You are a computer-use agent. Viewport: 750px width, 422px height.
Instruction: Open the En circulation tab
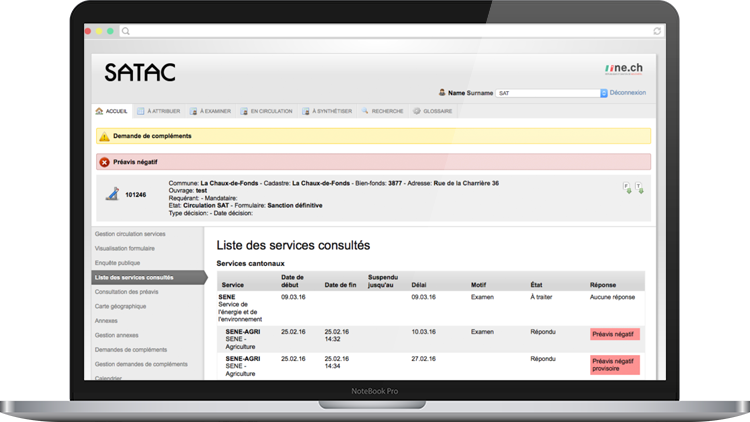[x=266, y=111]
